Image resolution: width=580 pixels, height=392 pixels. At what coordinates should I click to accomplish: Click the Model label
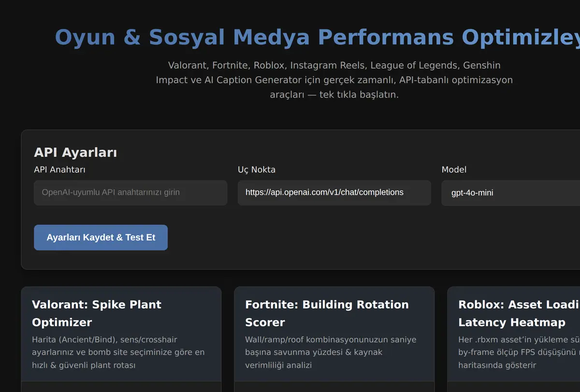pyautogui.click(x=454, y=170)
